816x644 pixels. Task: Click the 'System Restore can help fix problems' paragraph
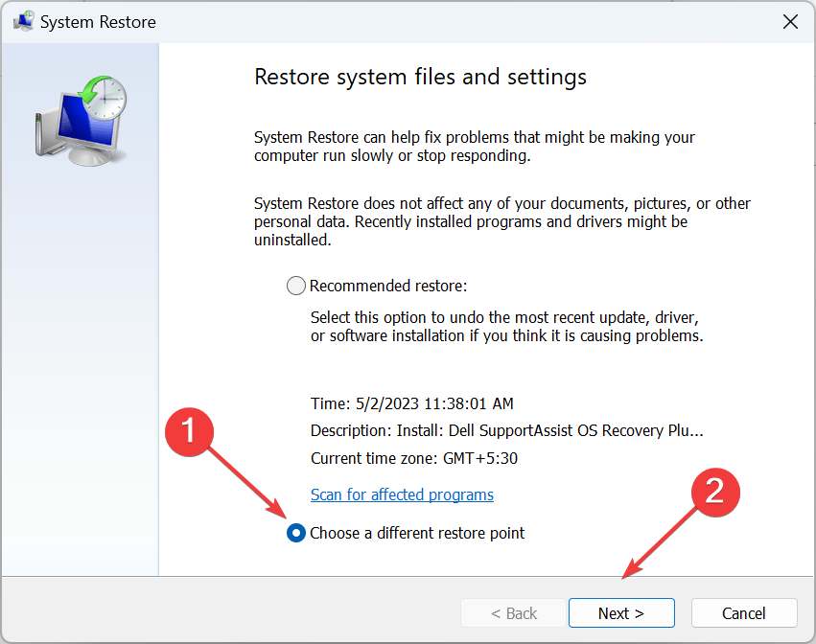point(474,147)
